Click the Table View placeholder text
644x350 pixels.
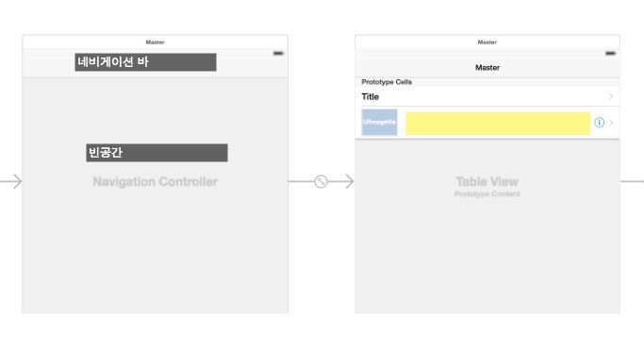[487, 181]
